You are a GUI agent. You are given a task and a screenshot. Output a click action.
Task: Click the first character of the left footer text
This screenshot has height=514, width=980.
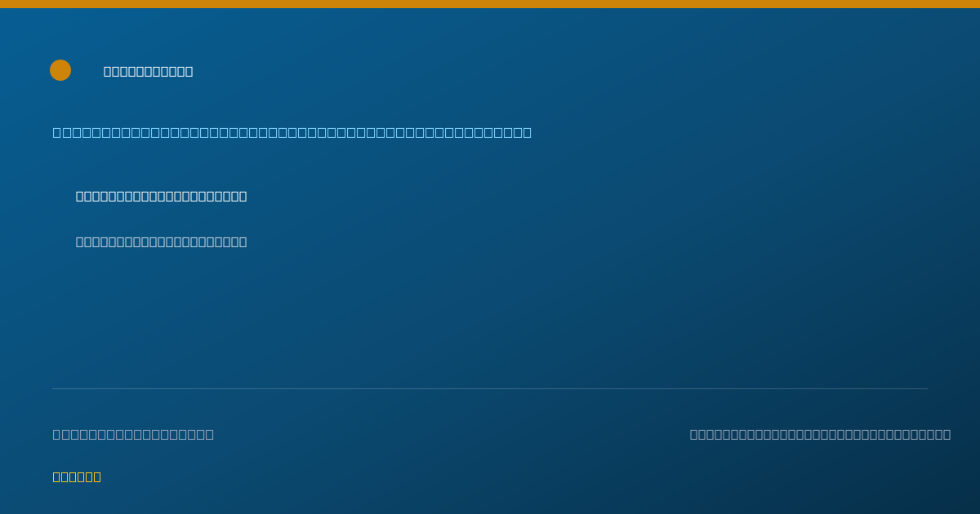(x=57, y=434)
